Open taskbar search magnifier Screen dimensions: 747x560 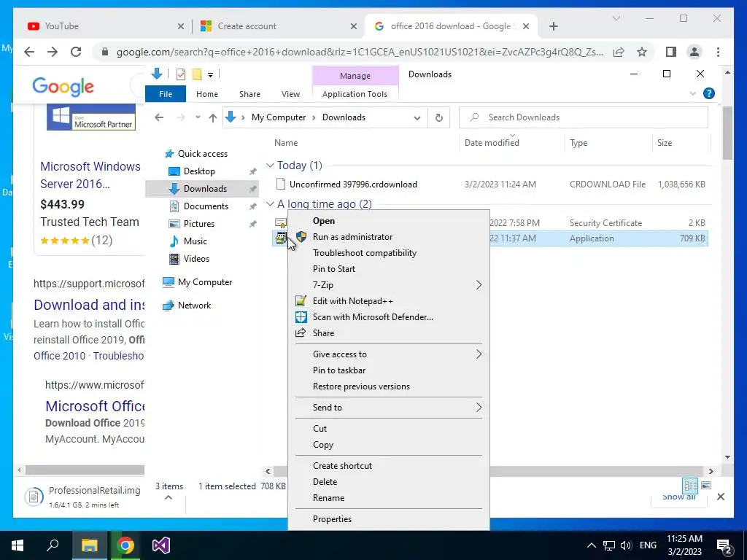[53, 545]
